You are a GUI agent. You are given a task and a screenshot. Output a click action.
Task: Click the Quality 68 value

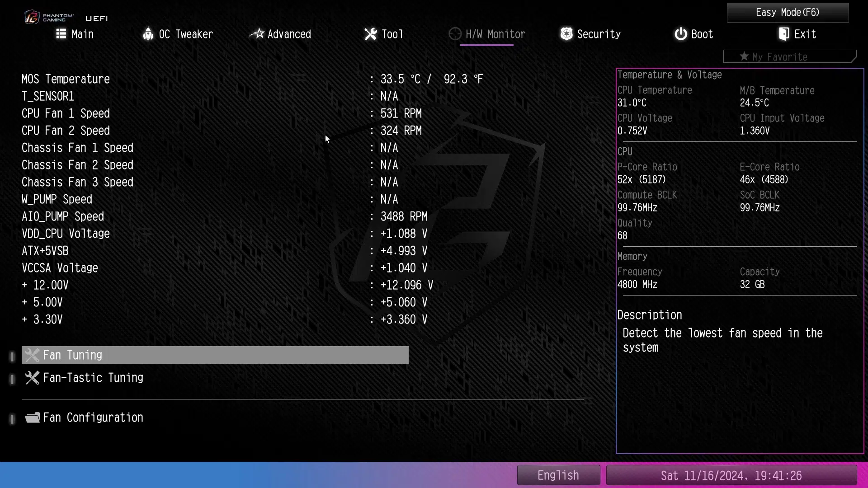coord(623,236)
